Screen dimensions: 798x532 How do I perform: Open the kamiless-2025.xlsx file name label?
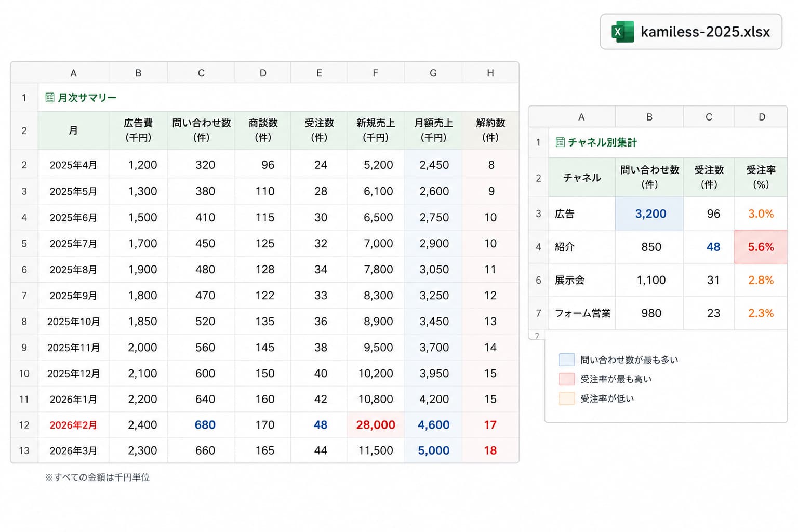(705, 32)
